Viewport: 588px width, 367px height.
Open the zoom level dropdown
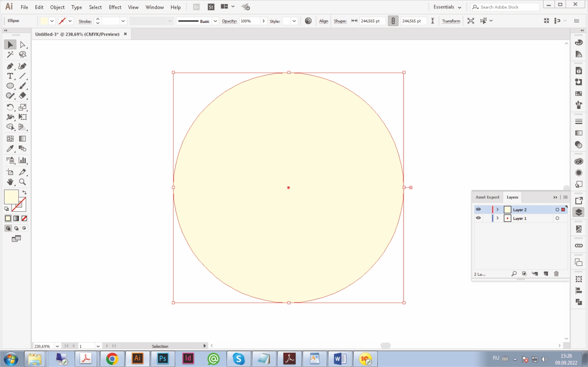pos(57,346)
